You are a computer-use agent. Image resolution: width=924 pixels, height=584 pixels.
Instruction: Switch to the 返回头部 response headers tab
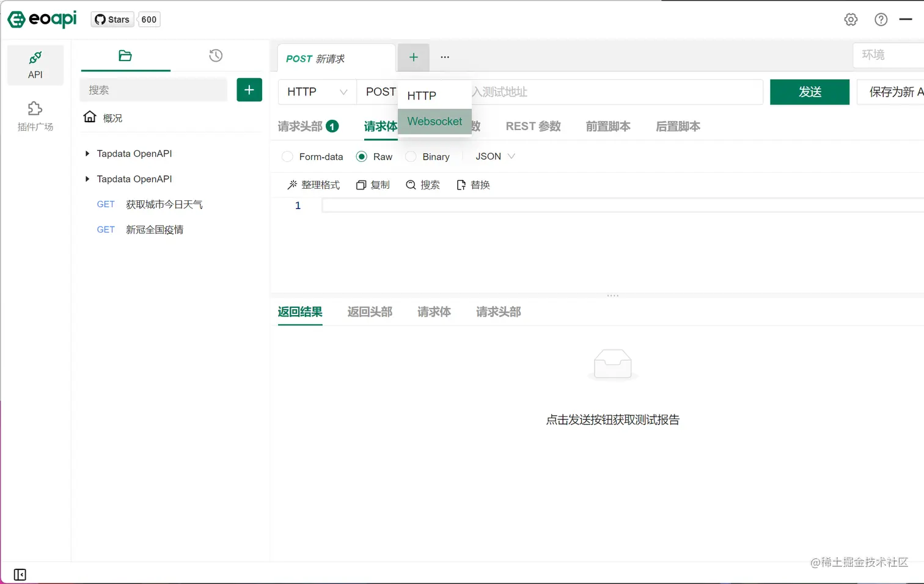[370, 312]
